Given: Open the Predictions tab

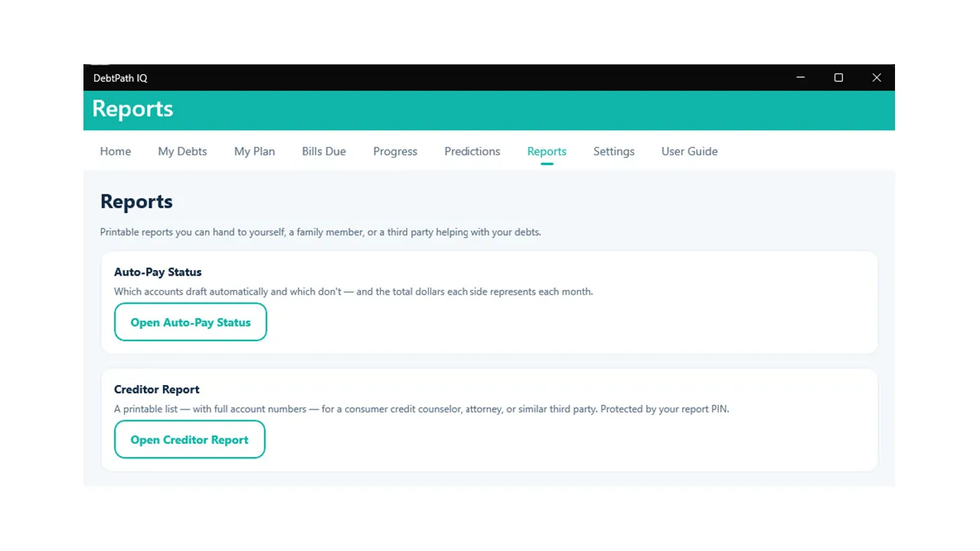Looking at the screenshot, I should 472,152.
